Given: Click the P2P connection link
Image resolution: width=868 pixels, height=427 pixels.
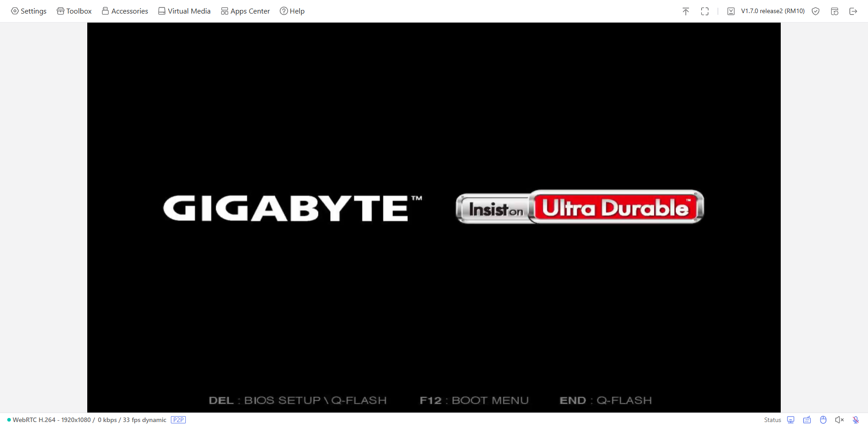Looking at the screenshot, I should 178,419.
